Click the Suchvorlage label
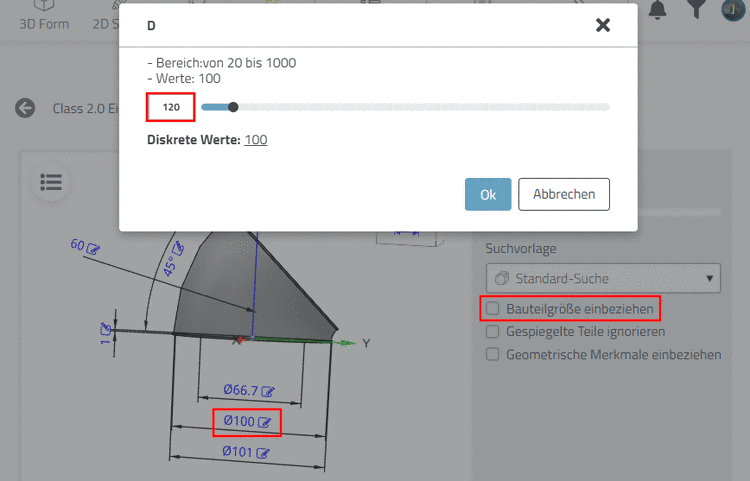The width and height of the screenshot is (750, 481). pyautogui.click(x=521, y=249)
